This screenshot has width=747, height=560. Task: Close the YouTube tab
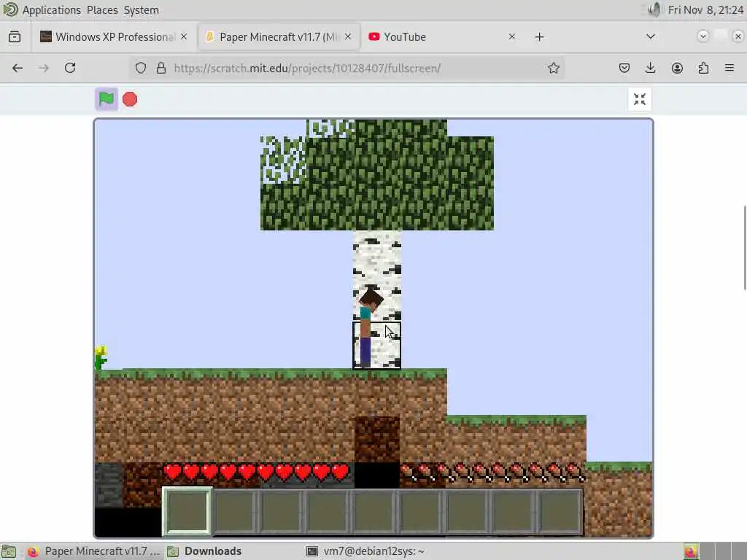click(512, 36)
